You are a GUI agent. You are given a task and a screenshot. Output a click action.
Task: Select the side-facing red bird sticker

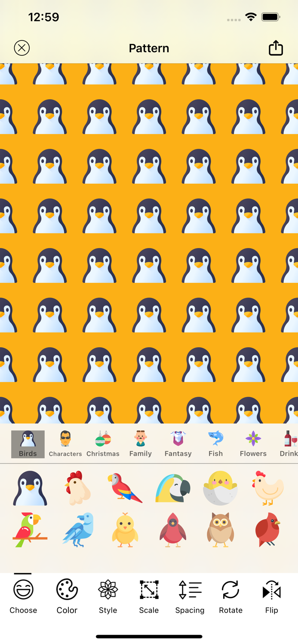click(x=268, y=530)
